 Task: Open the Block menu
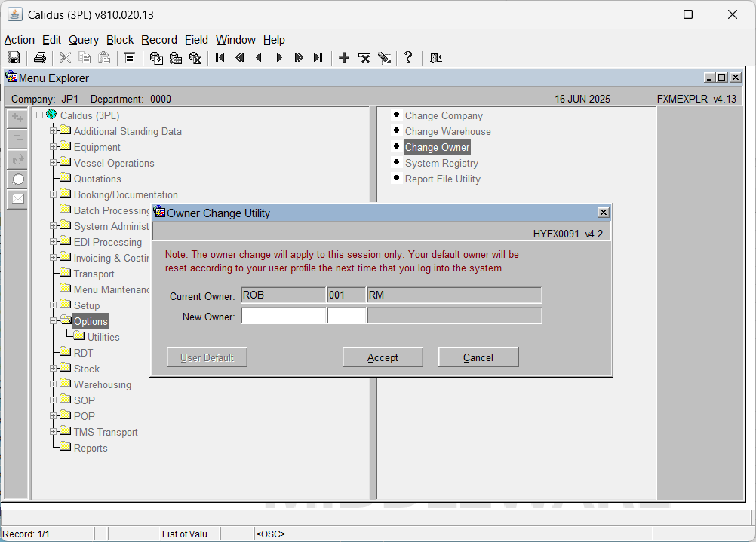[x=120, y=40]
